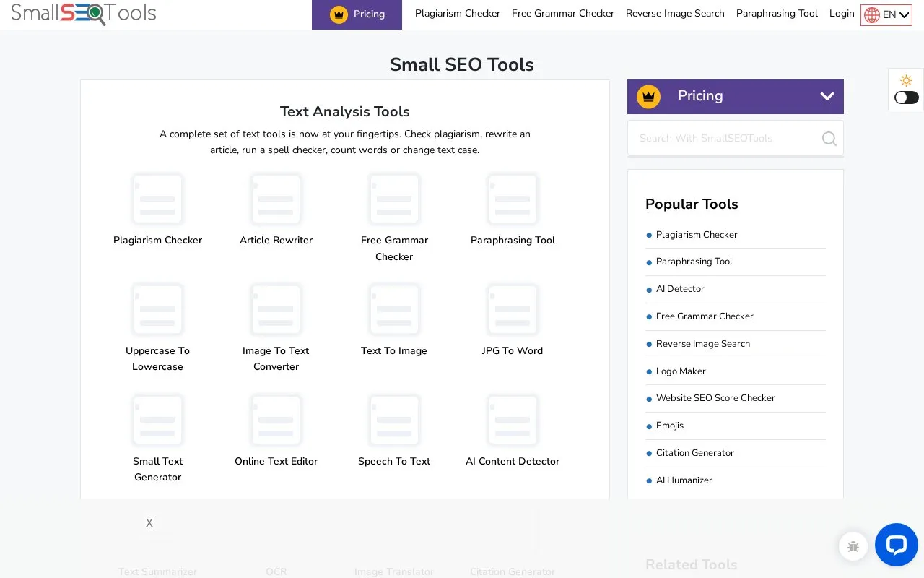Open the Plagiarism Checker tool icon
The width and height of the screenshot is (924, 578).
coord(157,199)
